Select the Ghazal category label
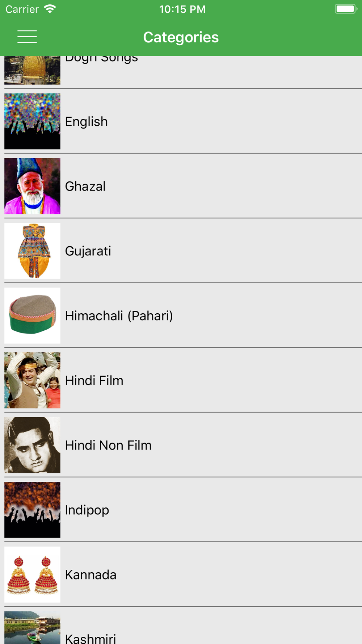This screenshot has height=644, width=362. coord(85,187)
